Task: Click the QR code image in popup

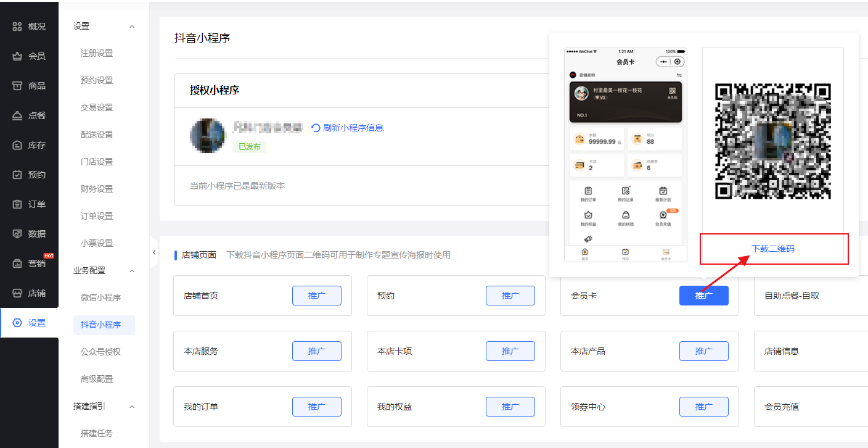Action: 773,141
